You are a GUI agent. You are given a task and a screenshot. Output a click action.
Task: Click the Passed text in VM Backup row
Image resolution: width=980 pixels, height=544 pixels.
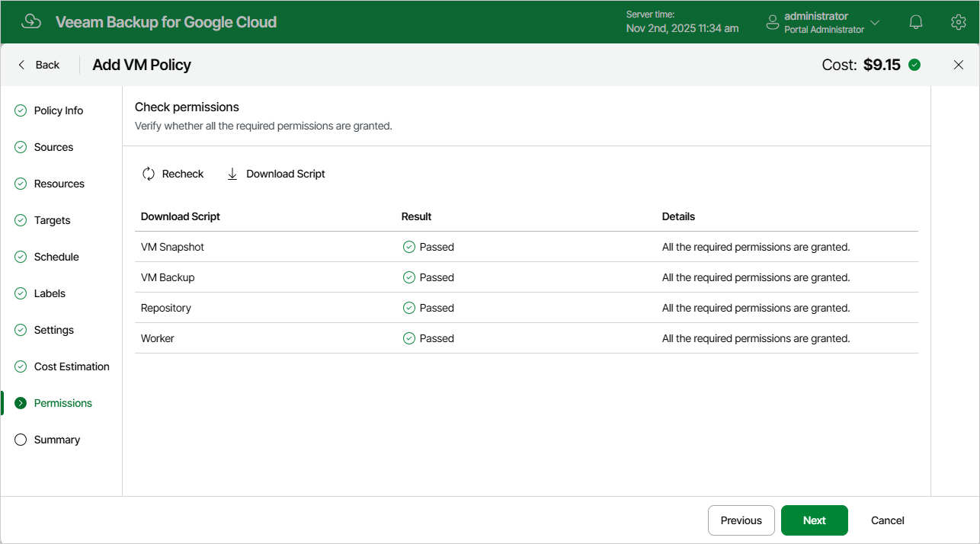(437, 277)
